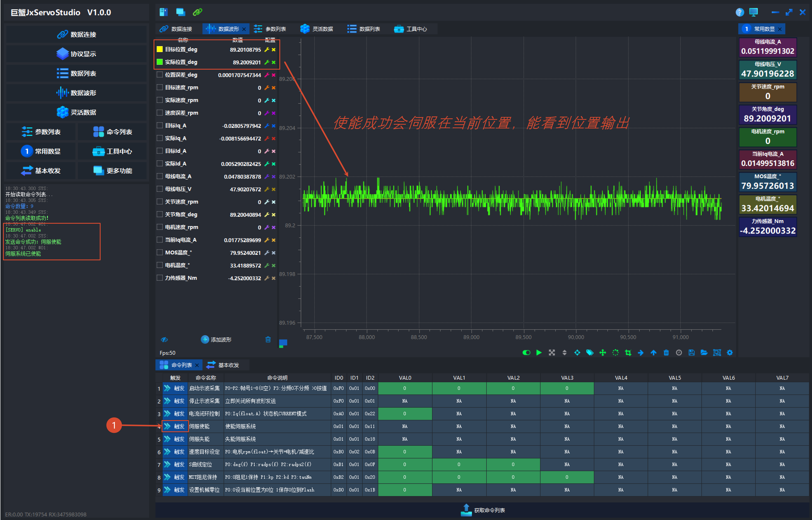The height and width of the screenshot is (520, 812).
Task: Enable 目标速度_rpm waveform checkbox
Action: [160, 87]
